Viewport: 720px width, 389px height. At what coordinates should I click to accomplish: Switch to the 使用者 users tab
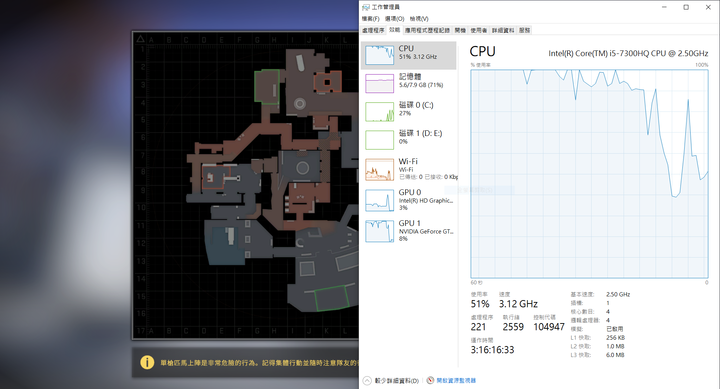[x=478, y=30]
